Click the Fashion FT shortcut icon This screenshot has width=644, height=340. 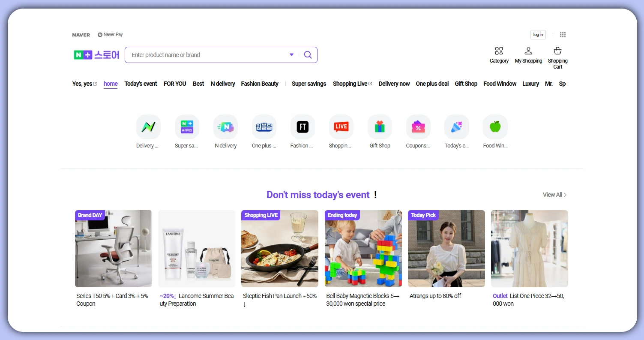pyautogui.click(x=303, y=126)
